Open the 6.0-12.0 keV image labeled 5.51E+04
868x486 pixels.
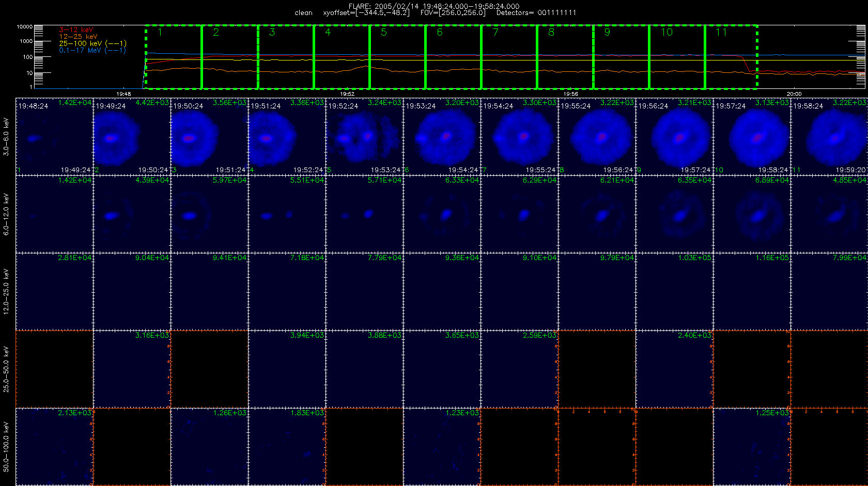tap(287, 215)
